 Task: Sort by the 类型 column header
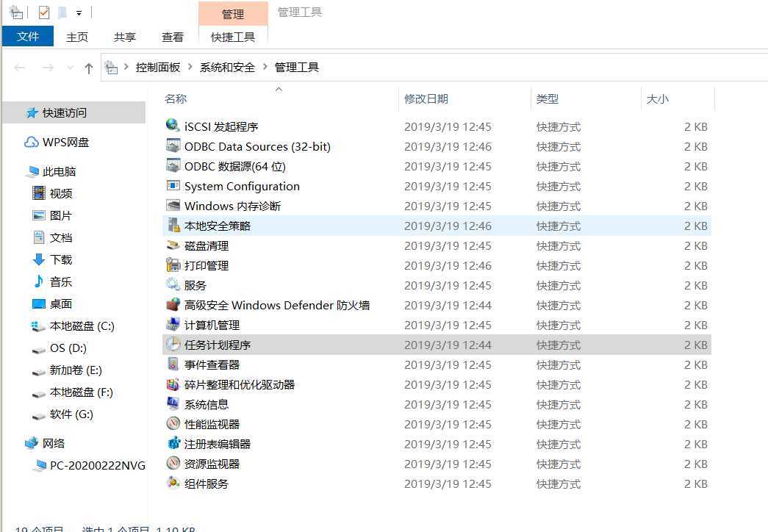[x=547, y=99]
